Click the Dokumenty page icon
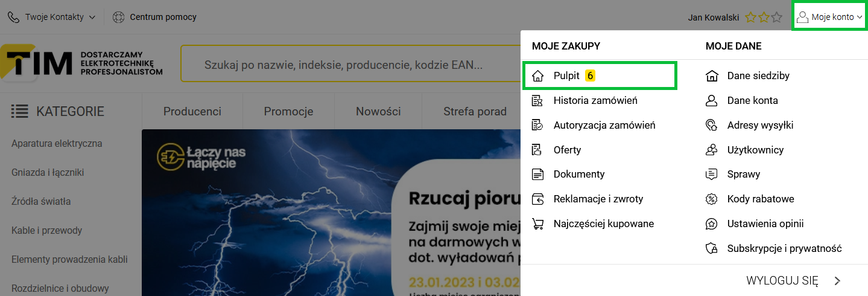 point(537,174)
